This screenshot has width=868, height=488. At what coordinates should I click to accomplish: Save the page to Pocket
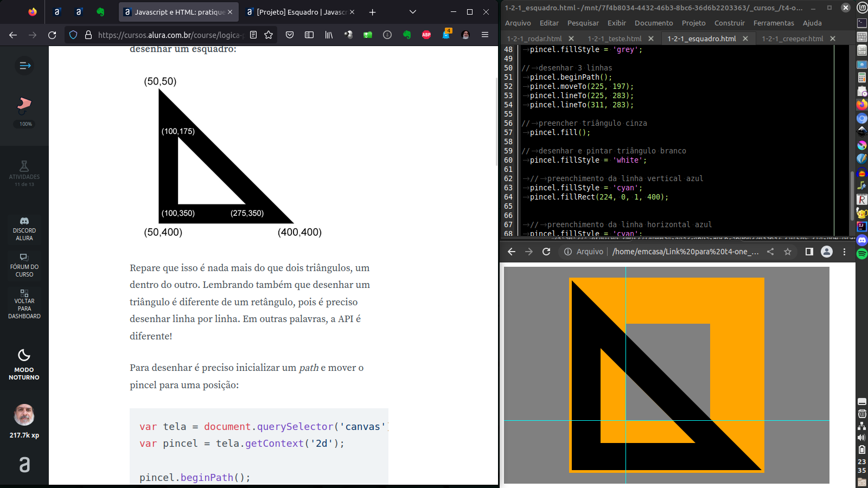[x=290, y=35]
